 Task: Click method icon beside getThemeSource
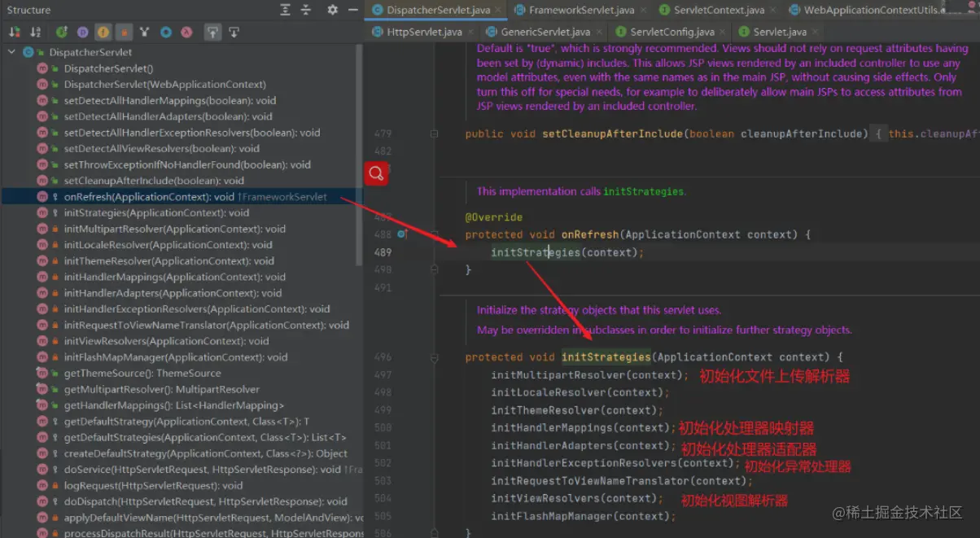click(42, 373)
